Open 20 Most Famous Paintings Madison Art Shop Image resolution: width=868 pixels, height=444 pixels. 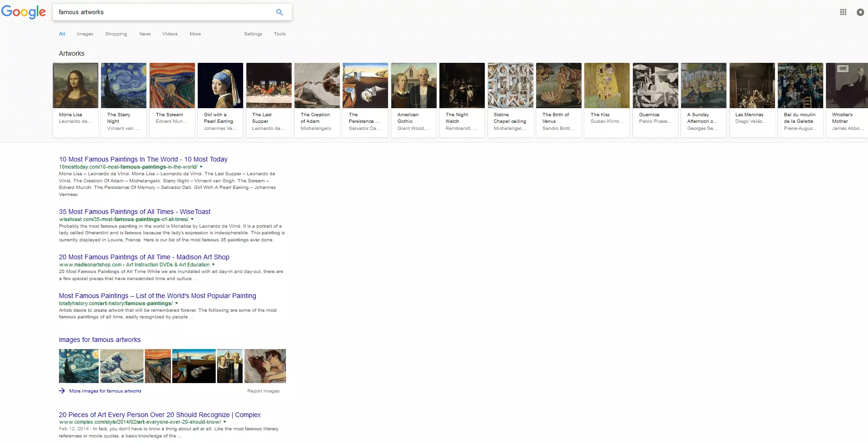tap(144, 257)
